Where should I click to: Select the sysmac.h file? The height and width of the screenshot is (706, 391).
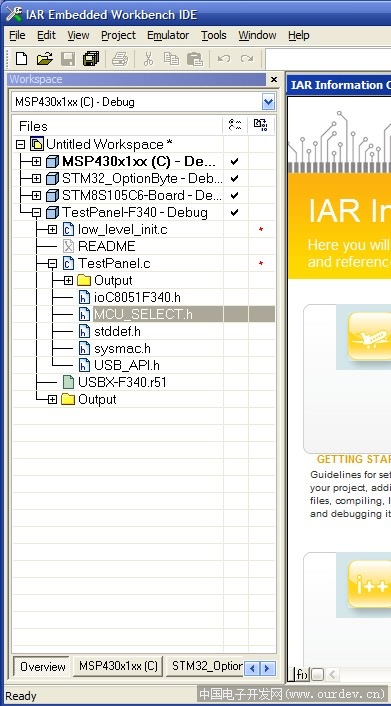(123, 348)
